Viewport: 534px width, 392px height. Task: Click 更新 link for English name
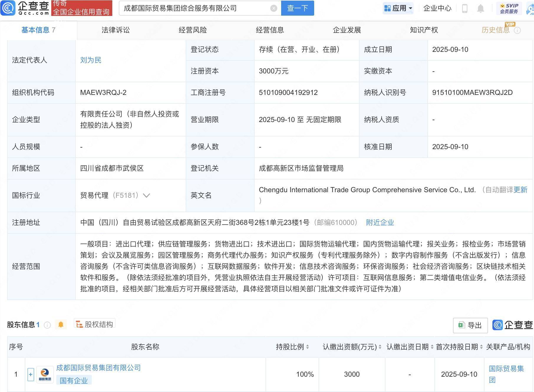pos(520,190)
